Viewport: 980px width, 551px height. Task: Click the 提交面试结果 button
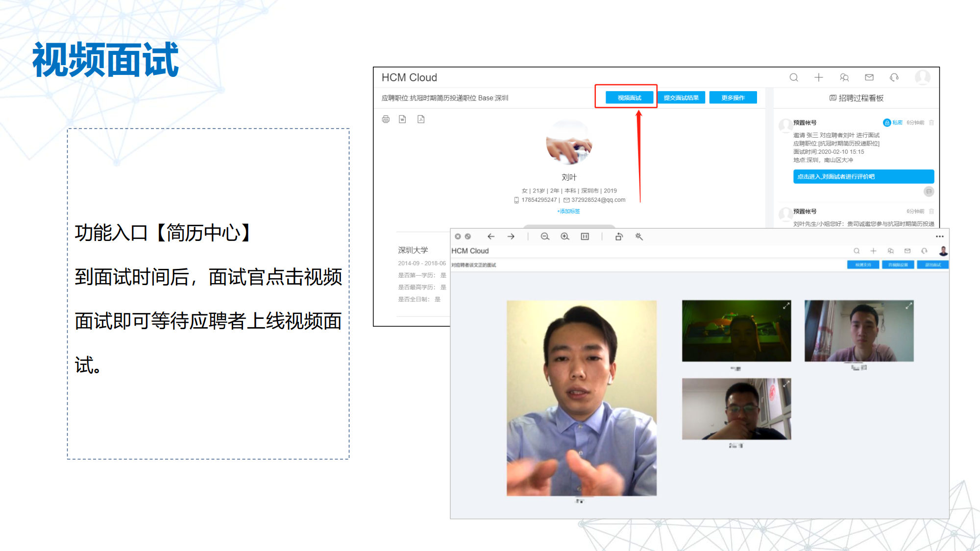pos(681,97)
